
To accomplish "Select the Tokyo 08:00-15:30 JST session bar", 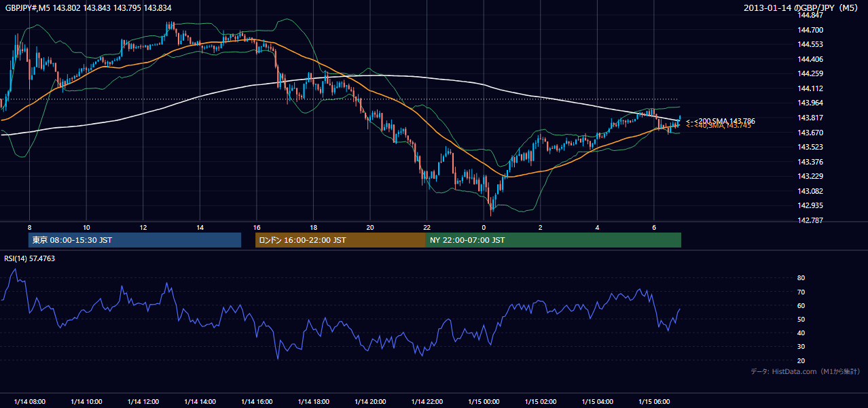I will [x=135, y=240].
